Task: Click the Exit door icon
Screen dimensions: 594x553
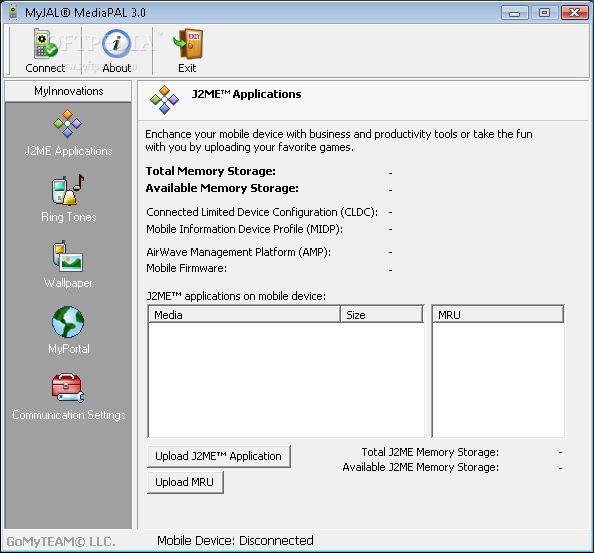Action: point(188,44)
